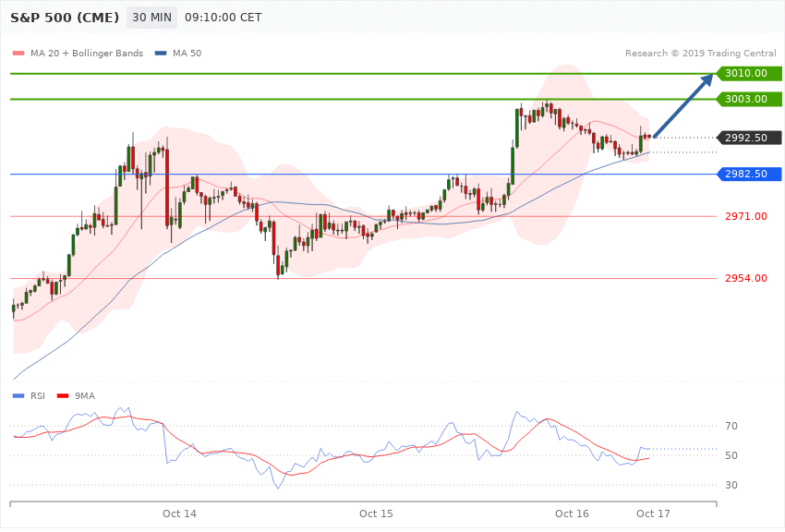Click the Oct 15 date axis label
The width and height of the screenshot is (785, 532).
click(377, 514)
